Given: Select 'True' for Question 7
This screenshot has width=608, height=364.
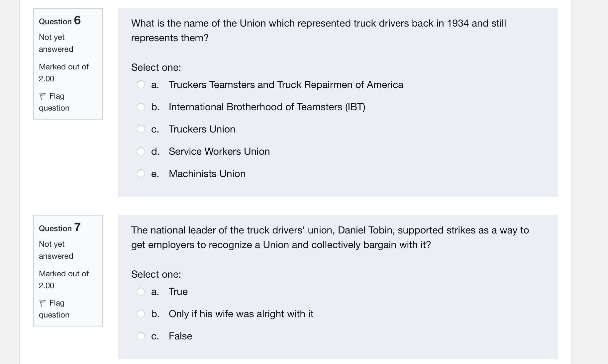Looking at the screenshot, I should click(x=141, y=291).
